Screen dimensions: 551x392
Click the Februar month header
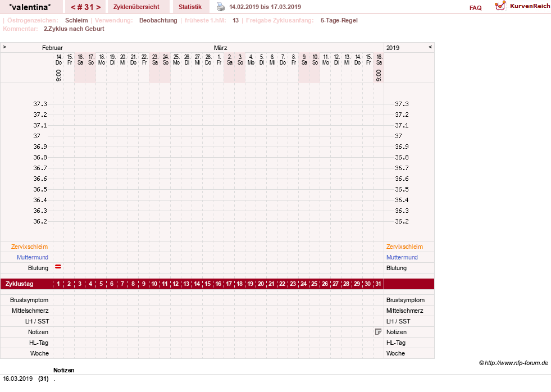pyautogui.click(x=52, y=48)
